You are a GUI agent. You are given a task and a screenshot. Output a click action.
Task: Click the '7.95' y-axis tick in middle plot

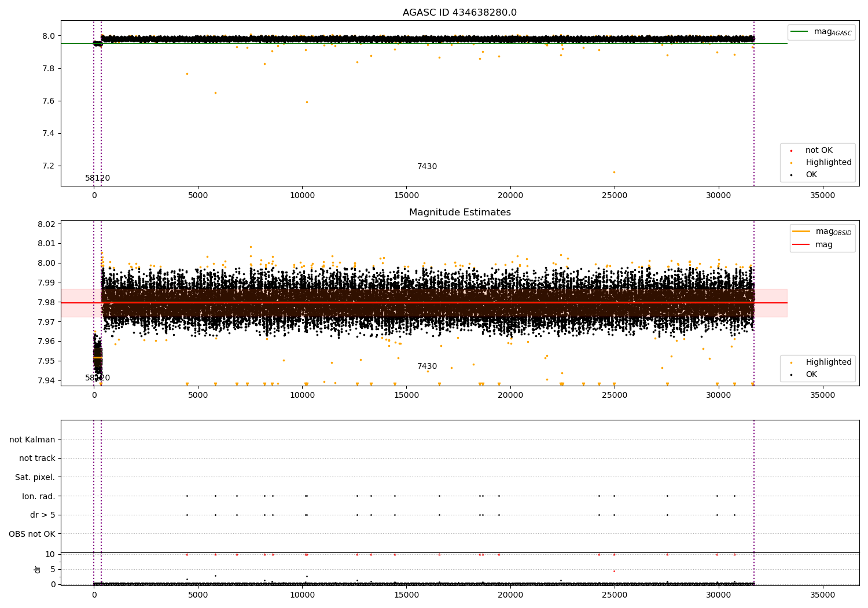(x=46, y=361)
